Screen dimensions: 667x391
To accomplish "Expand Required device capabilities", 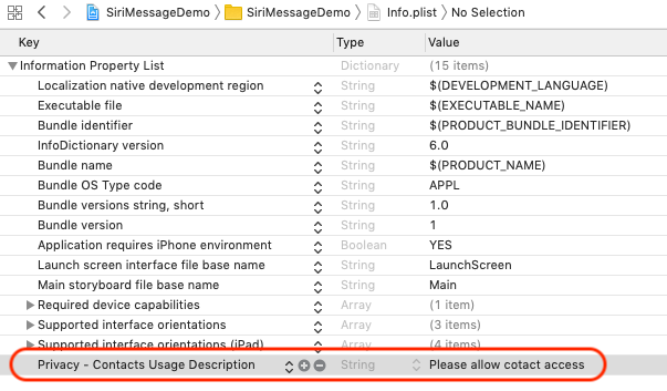I will point(30,305).
